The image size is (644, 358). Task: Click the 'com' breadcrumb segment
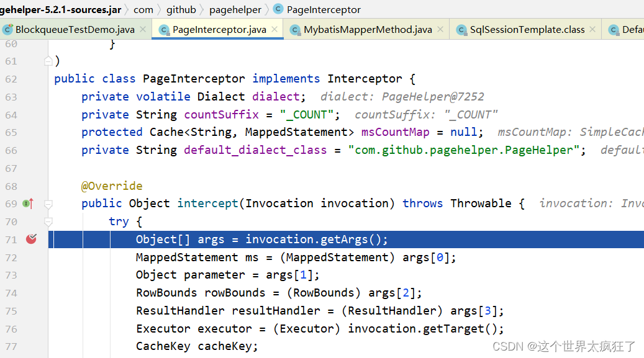coord(143,9)
